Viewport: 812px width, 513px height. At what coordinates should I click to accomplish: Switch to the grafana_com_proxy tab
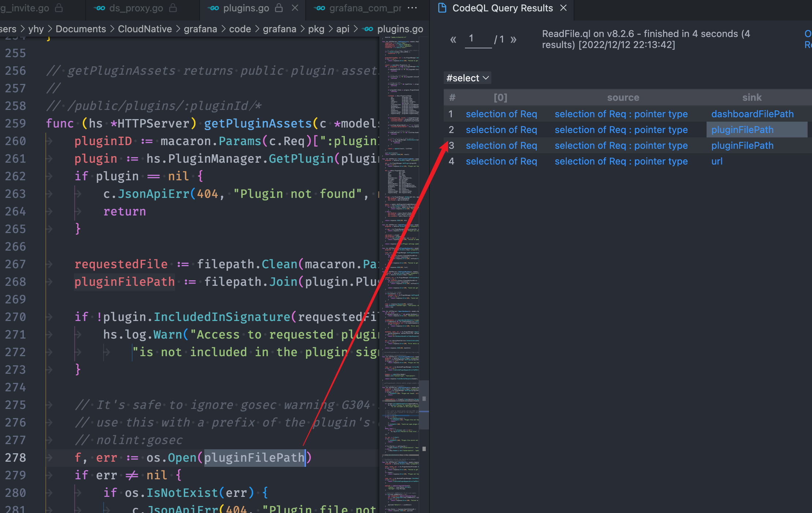point(365,8)
